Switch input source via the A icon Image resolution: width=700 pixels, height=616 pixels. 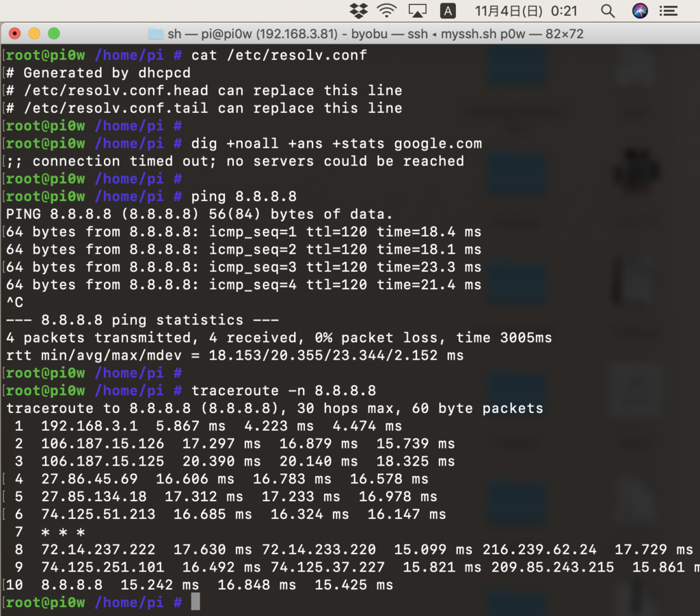tap(448, 11)
